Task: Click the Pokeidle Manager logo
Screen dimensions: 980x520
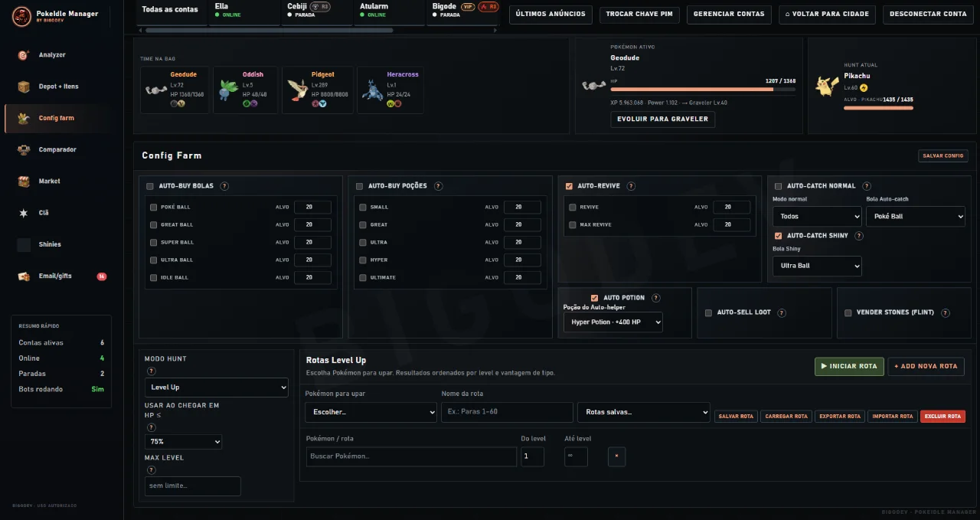Action: tap(22, 15)
